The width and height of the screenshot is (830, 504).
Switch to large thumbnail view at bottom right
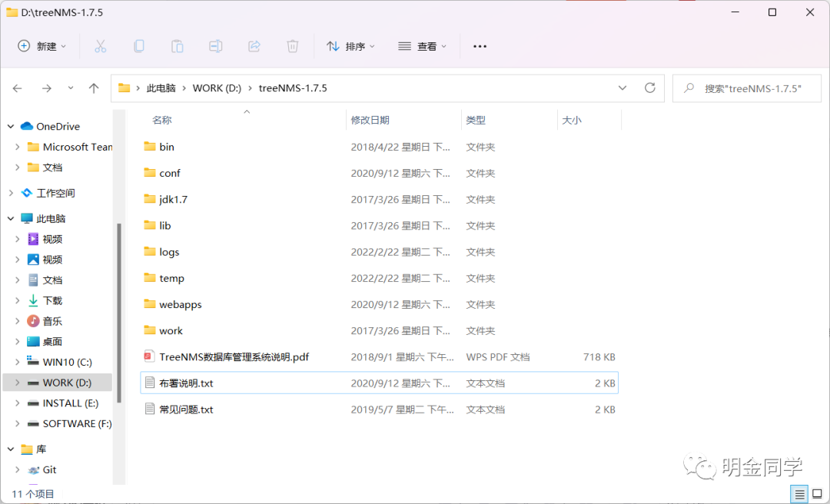click(x=816, y=494)
